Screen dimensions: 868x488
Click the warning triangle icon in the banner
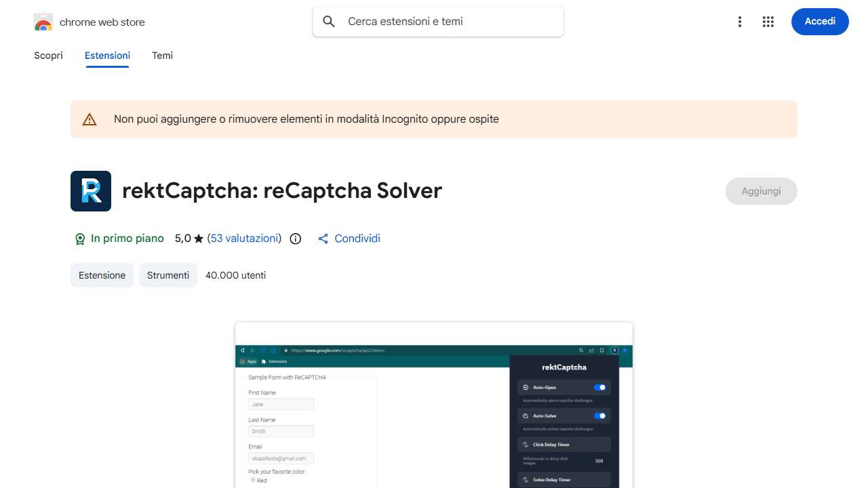coord(90,119)
